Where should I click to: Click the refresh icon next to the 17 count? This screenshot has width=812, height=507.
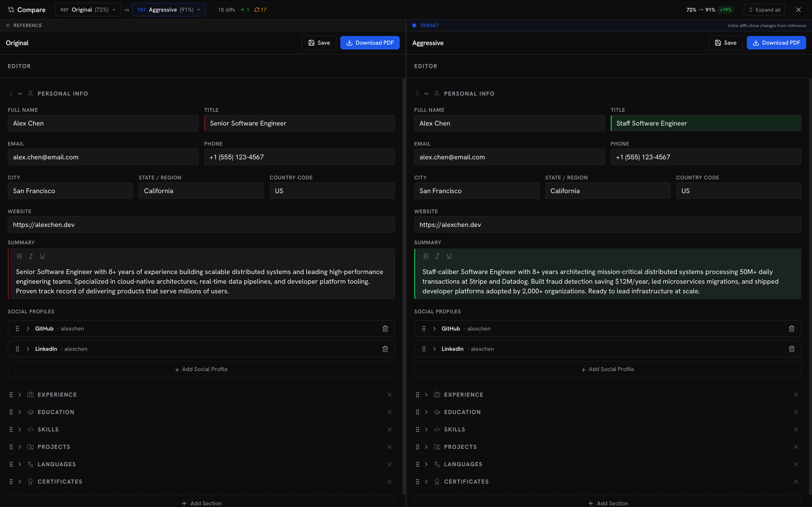257,10
